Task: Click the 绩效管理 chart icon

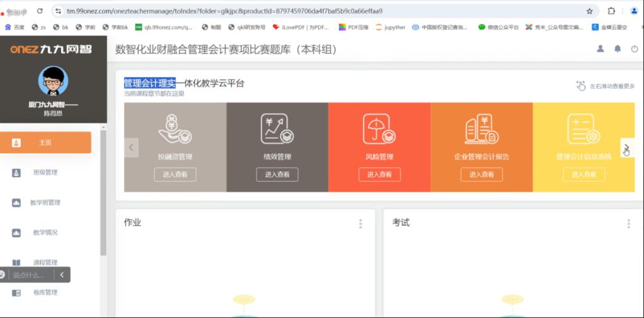Action: [277, 129]
